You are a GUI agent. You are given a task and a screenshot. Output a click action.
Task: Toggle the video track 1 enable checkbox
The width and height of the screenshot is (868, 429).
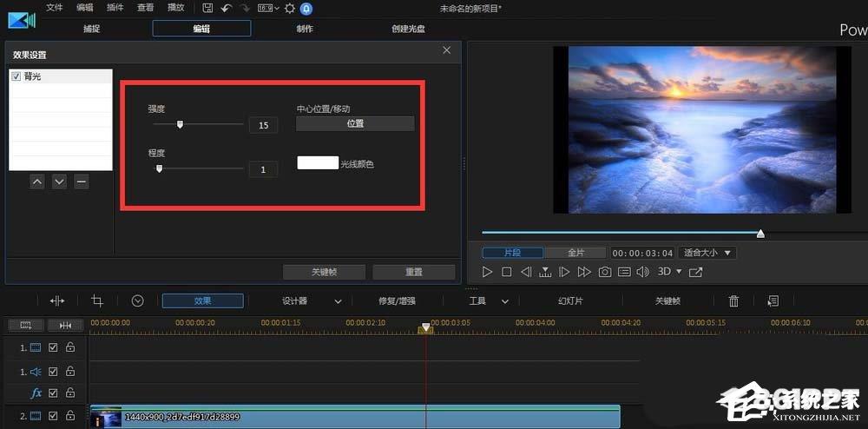coord(53,347)
